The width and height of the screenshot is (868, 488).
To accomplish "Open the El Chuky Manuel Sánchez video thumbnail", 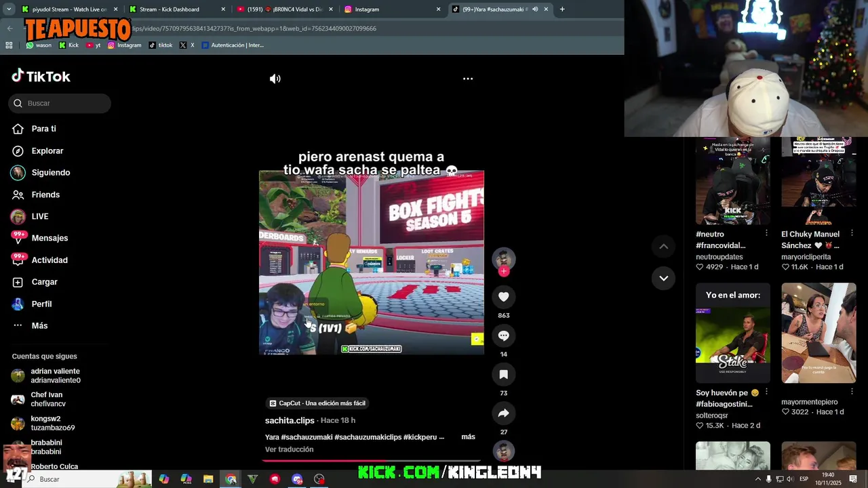I will coord(818,181).
